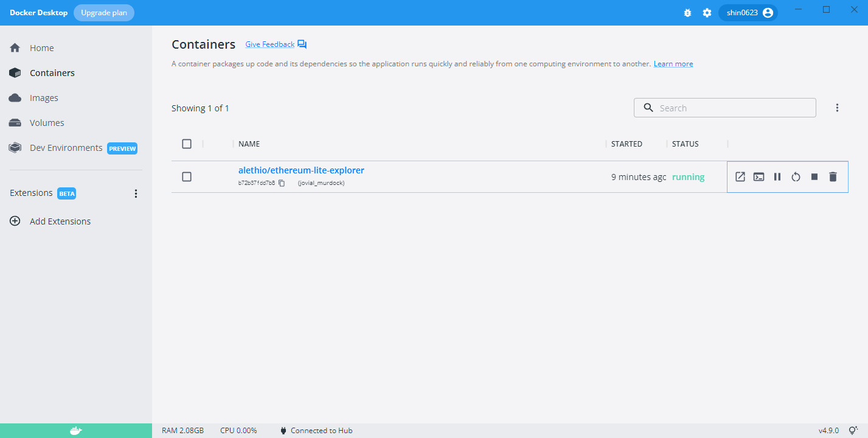The height and width of the screenshot is (438, 868).
Task: Click the Docker Desktop title
Action: coord(38,13)
